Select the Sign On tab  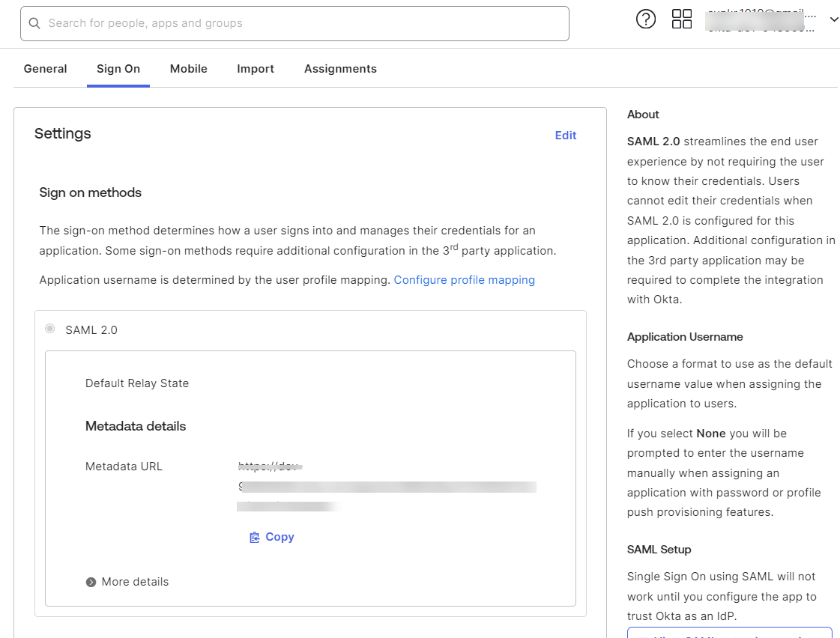[x=118, y=69]
